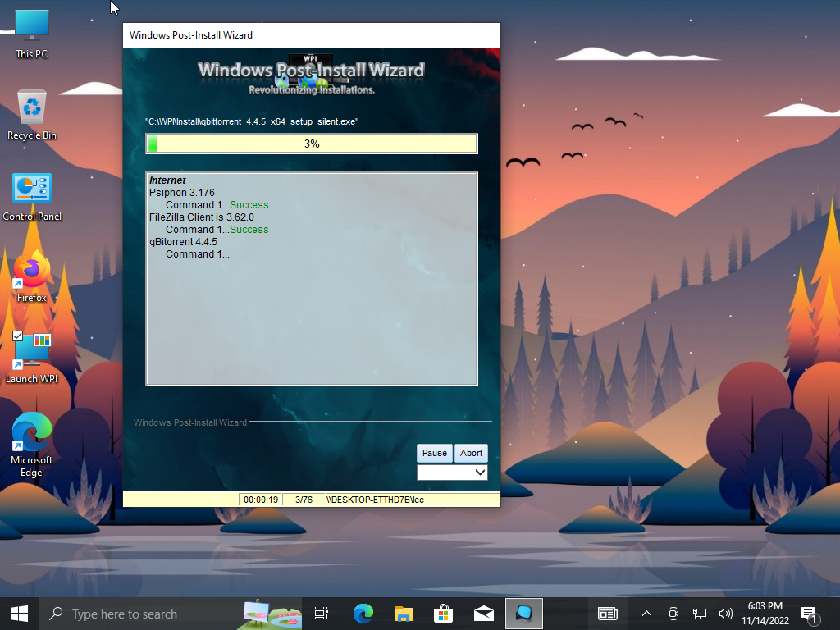Viewport: 840px width, 630px height.
Task: Open Microsoft Edge desktop shortcut
Action: 32,445
